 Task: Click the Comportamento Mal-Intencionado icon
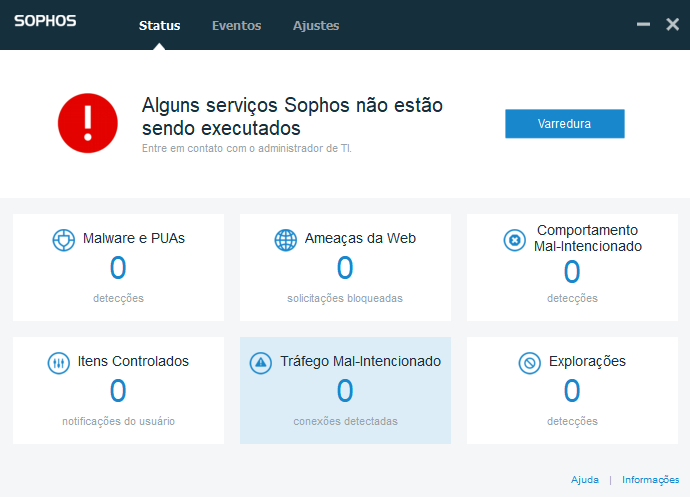pos(514,240)
